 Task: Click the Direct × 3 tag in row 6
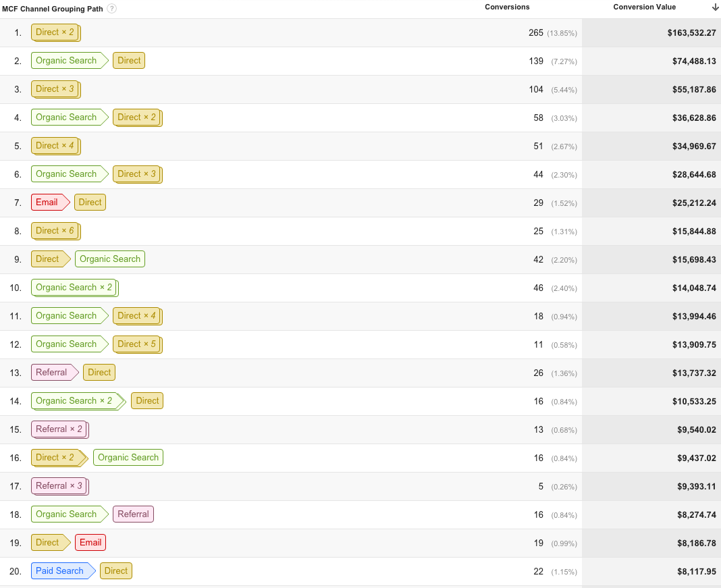click(138, 174)
